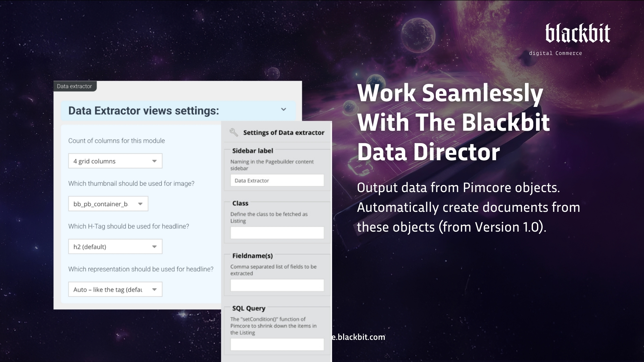The image size is (644, 362).
Task: Select the Sidebar label section heading
Action: 253,151
